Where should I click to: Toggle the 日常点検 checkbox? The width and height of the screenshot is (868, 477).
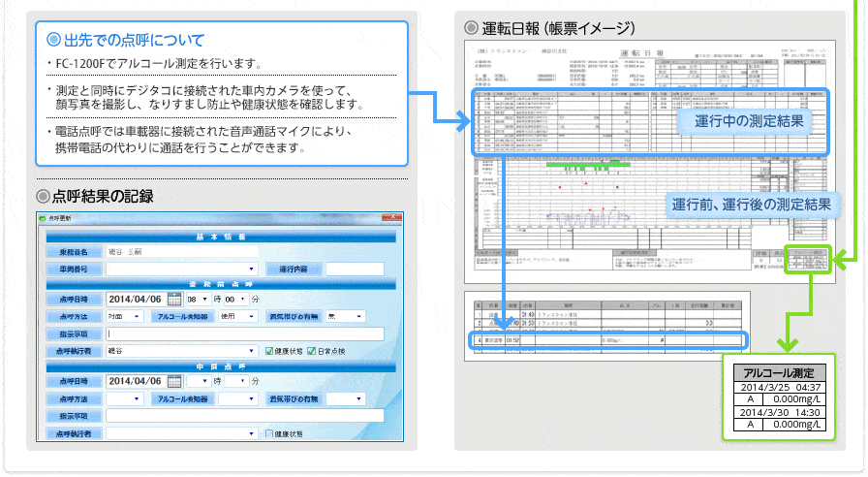point(314,351)
